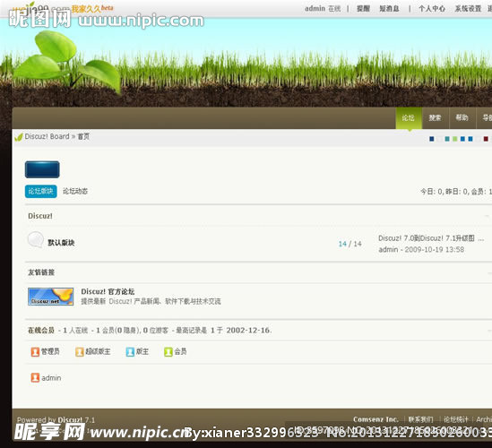Click the 2009-10-19 13:58 post date
492x448 pixels.
(435, 249)
